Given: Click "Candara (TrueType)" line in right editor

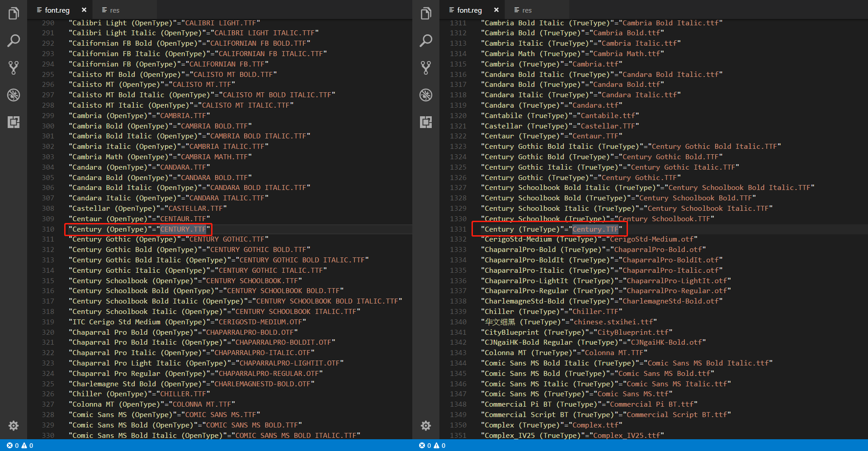Looking at the screenshot, I should coord(552,105).
